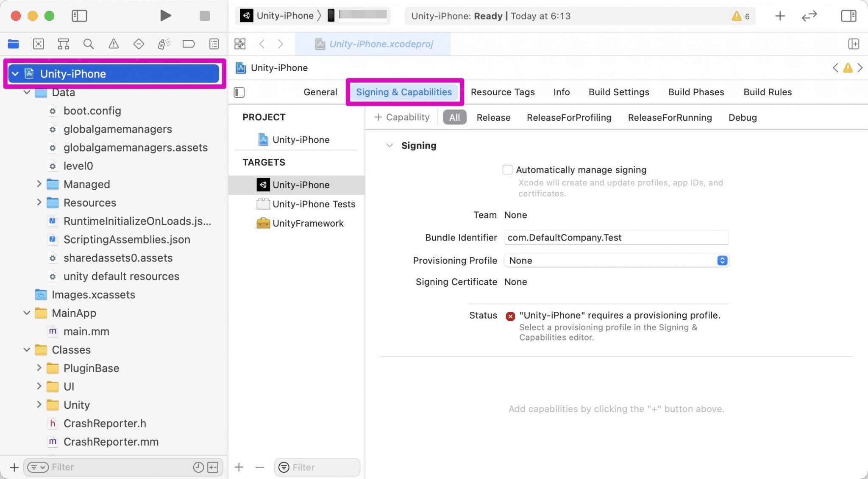The width and height of the screenshot is (868, 479).
Task: Open the Source Control navigator icon
Action: click(38, 44)
